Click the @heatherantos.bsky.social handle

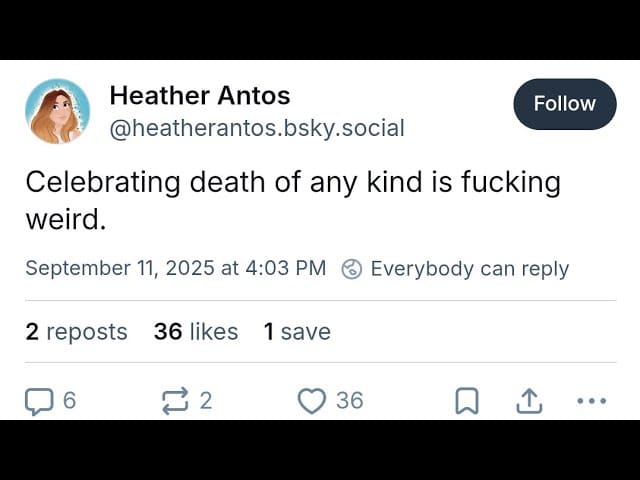[256, 128]
